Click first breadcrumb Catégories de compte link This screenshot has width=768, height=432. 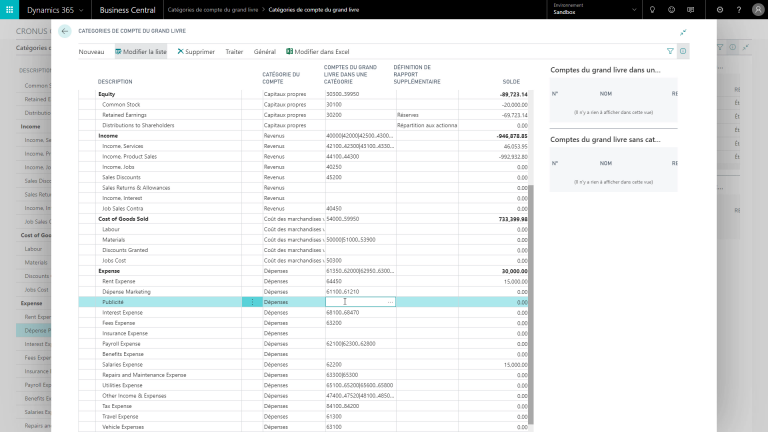tap(213, 10)
